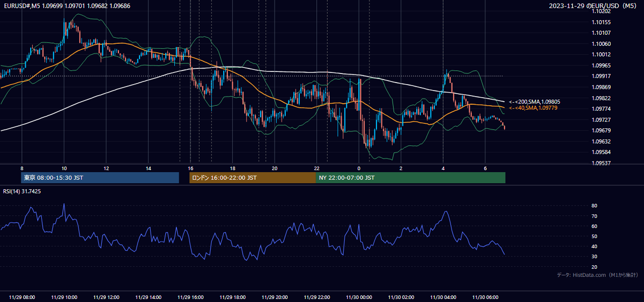The image size is (644, 302).
Task: Click hour label 20 under the price chart
Action: pos(275,168)
